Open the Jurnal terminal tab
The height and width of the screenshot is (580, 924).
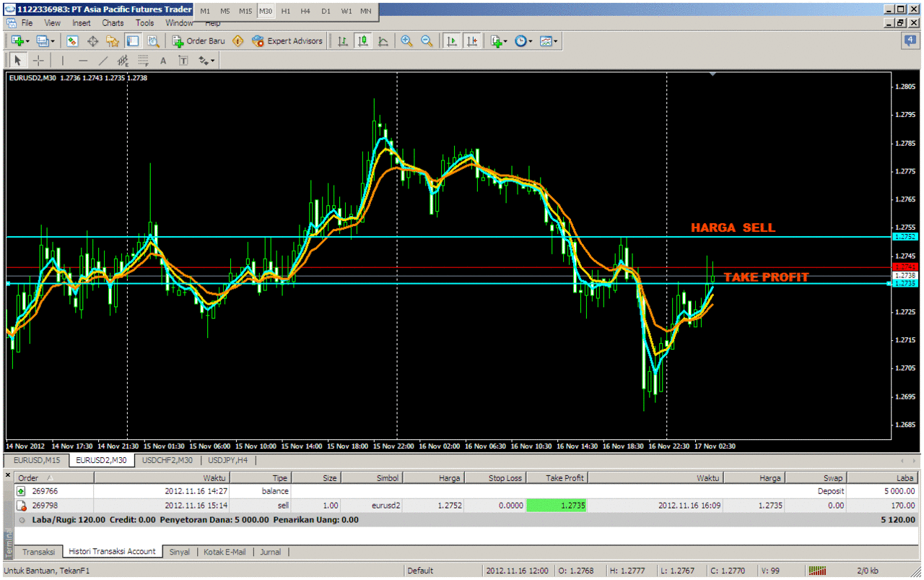pos(271,552)
